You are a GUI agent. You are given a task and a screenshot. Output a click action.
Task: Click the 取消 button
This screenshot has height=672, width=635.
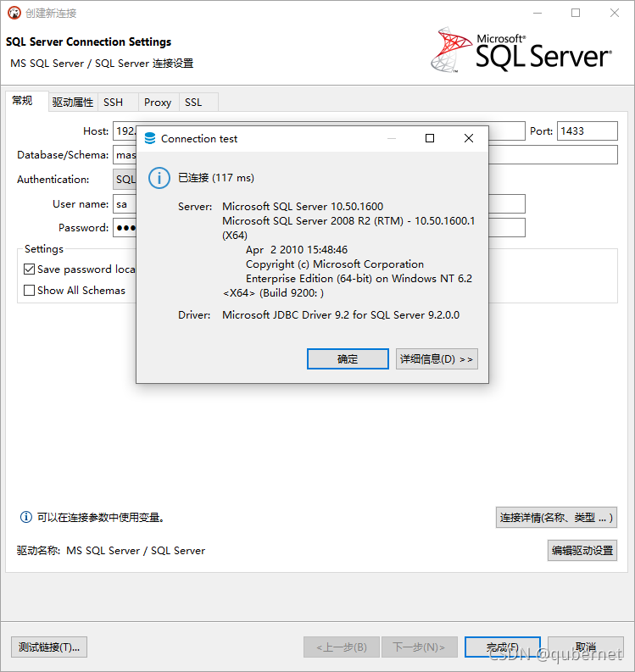click(586, 647)
